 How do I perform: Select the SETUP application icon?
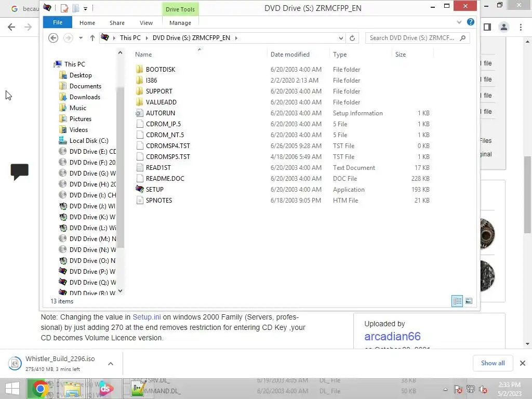[x=140, y=189]
